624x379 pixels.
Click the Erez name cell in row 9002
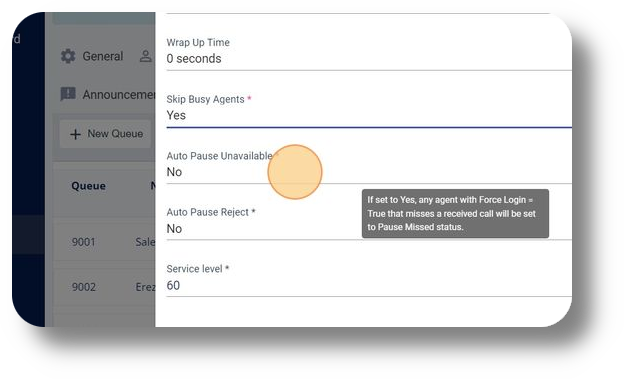[145, 287]
